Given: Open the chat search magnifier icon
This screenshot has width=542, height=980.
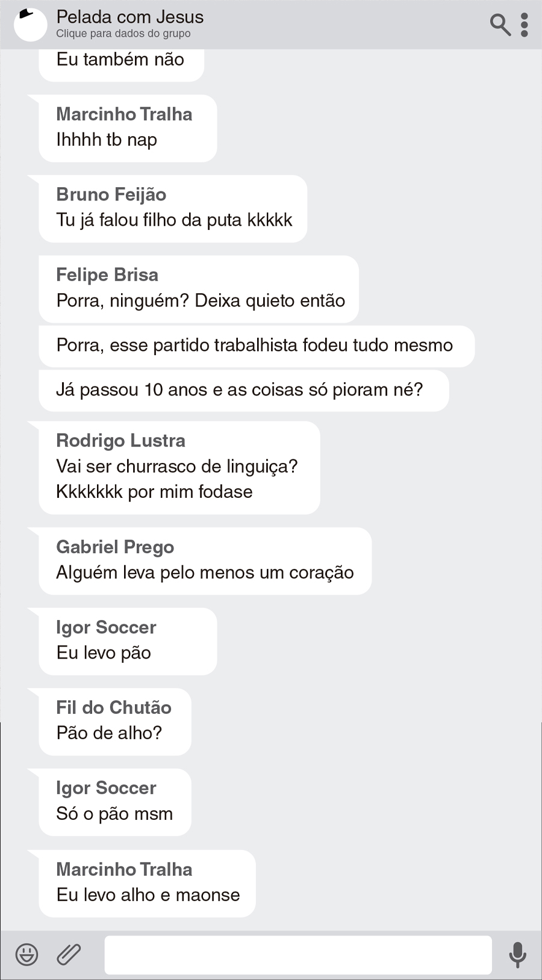Looking at the screenshot, I should (500, 25).
